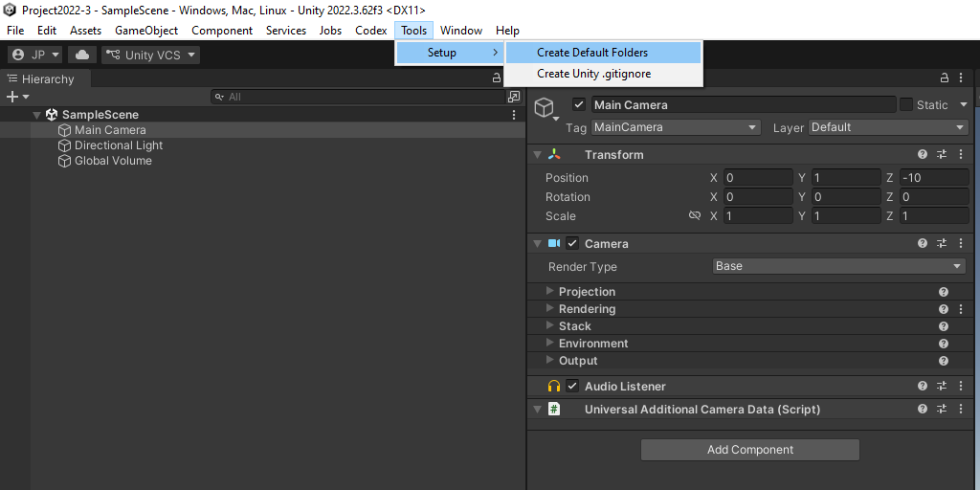980x490 pixels.
Task: Click the Hierarchy search scene picker icon
Action: [514, 97]
